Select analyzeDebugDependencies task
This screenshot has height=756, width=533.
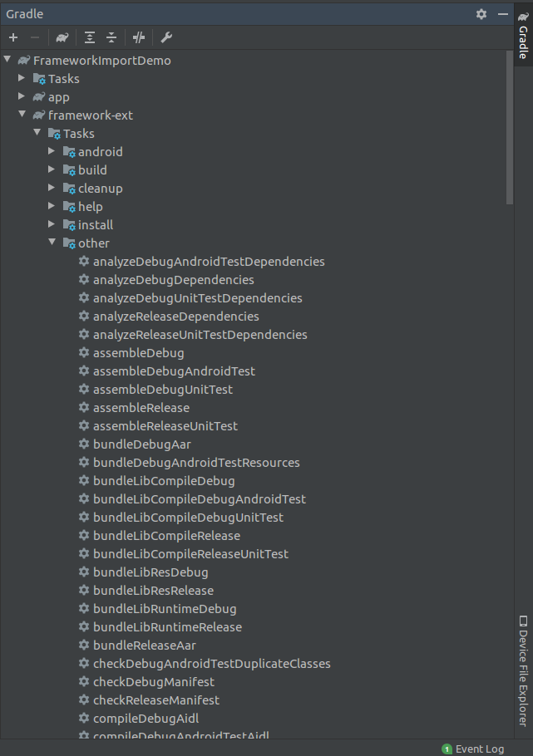173,280
